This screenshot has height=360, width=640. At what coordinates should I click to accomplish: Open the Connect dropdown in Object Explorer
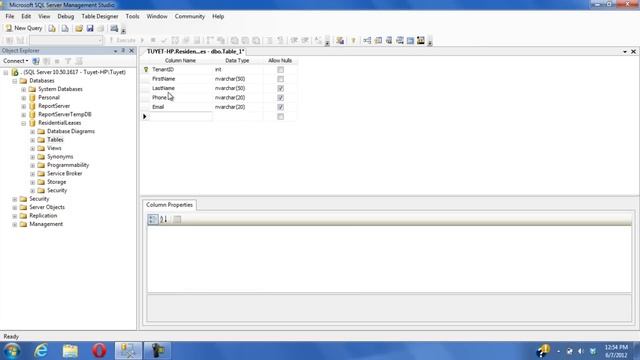pyautogui.click(x=16, y=61)
